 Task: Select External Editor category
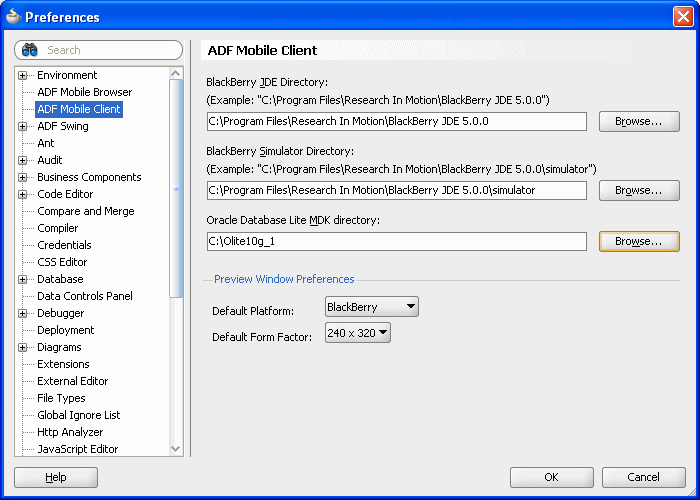click(x=72, y=381)
